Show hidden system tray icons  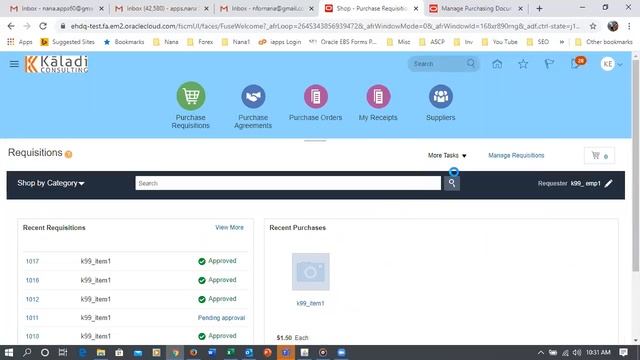point(541,352)
